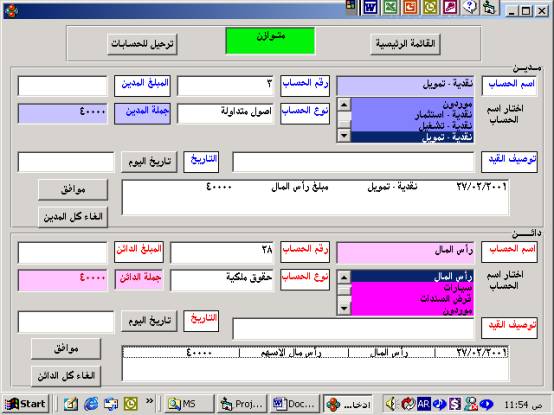Click credit account name field رأس المال
Image resolution: width=554 pixels, height=415 pixels.
pyautogui.click(x=405, y=253)
